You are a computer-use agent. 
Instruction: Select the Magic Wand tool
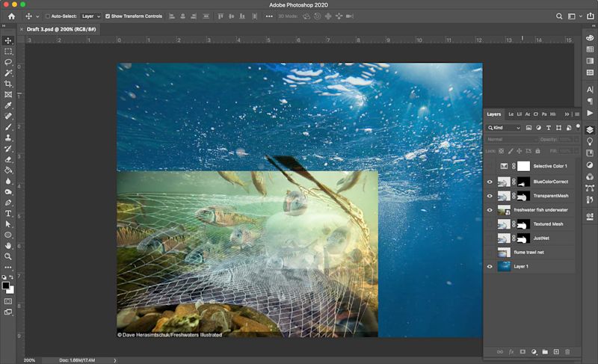click(8, 73)
